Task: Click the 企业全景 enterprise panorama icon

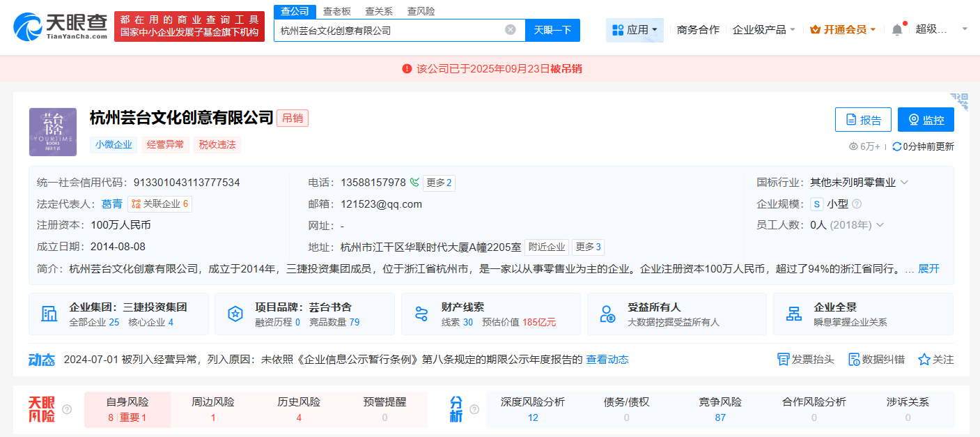Action: pyautogui.click(x=793, y=314)
